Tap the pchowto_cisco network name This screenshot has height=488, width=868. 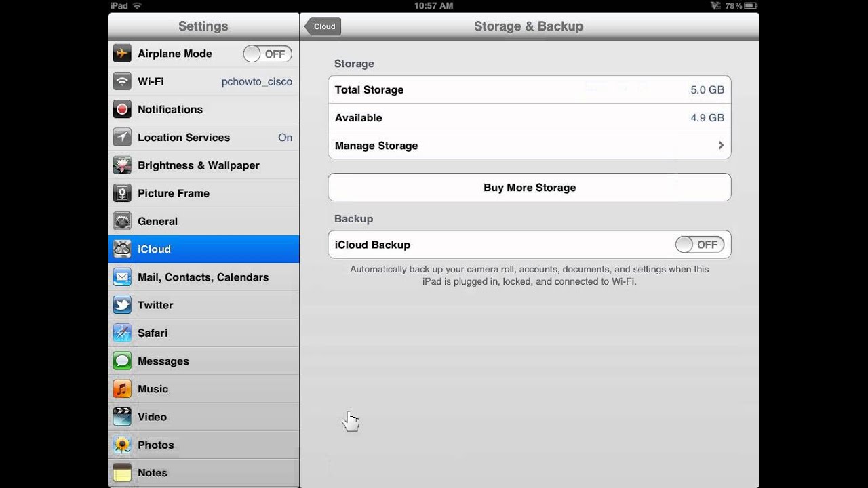pos(257,81)
